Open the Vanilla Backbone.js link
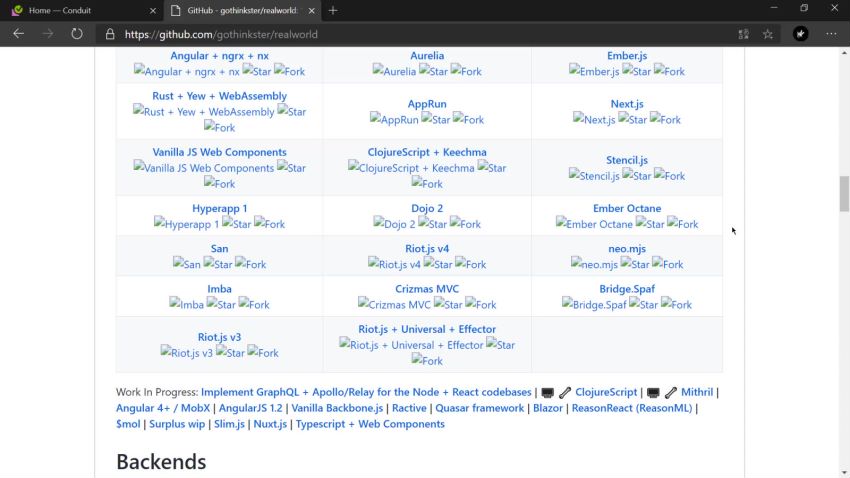850x478 pixels. coord(337,408)
